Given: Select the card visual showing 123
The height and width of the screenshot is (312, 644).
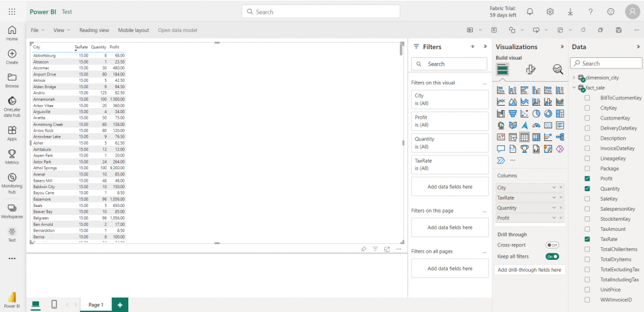Looking at the screenshot, I should [x=548, y=125].
